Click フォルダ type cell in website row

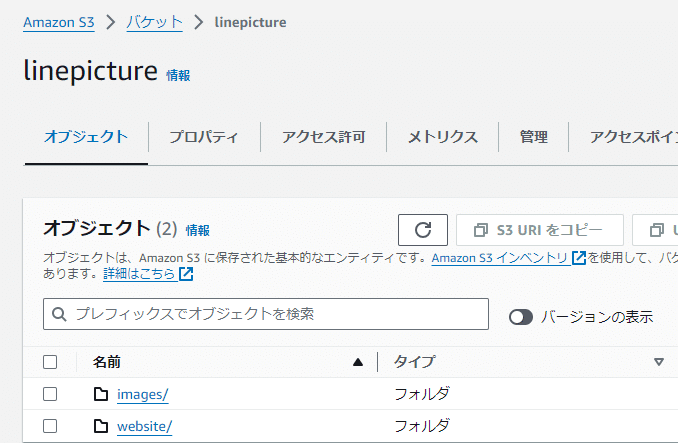(x=422, y=426)
